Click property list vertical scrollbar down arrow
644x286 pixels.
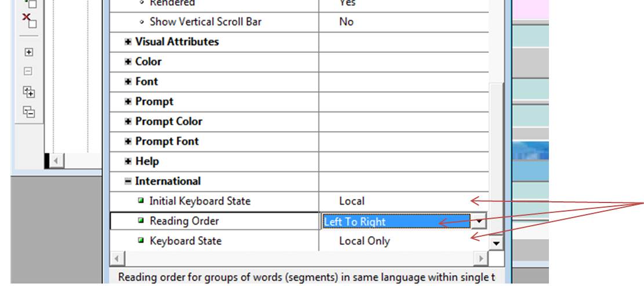pyautogui.click(x=496, y=243)
